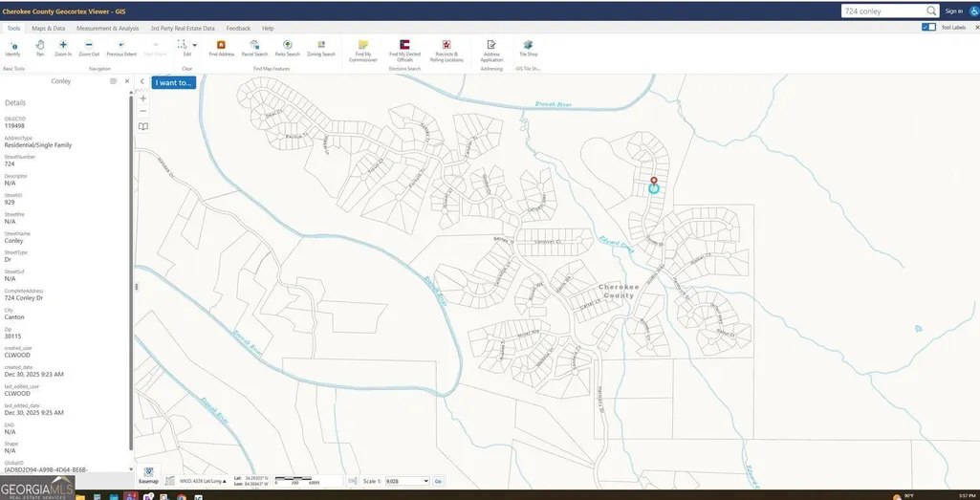Click the Sign in link
The width and height of the screenshot is (980, 500).
954,11
